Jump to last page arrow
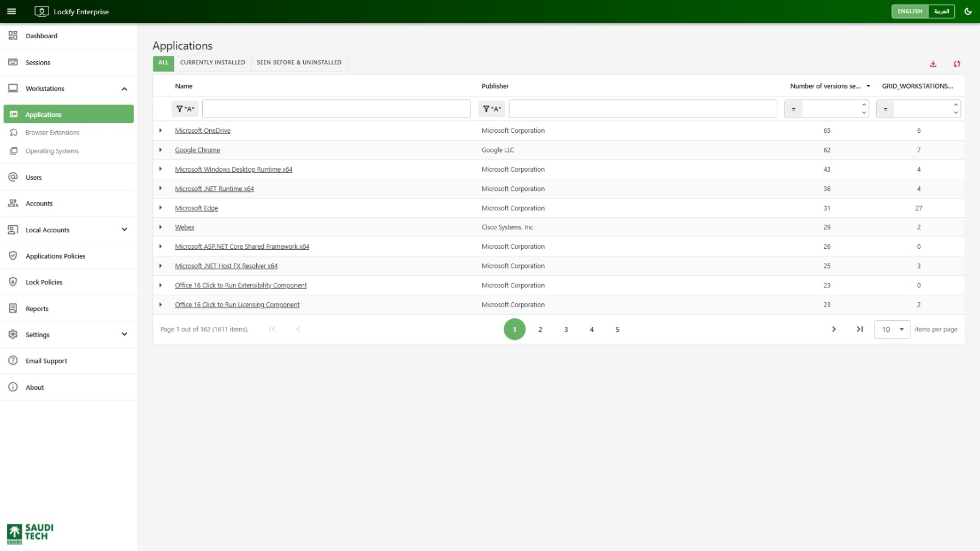This screenshot has width=980, height=551. (x=859, y=329)
